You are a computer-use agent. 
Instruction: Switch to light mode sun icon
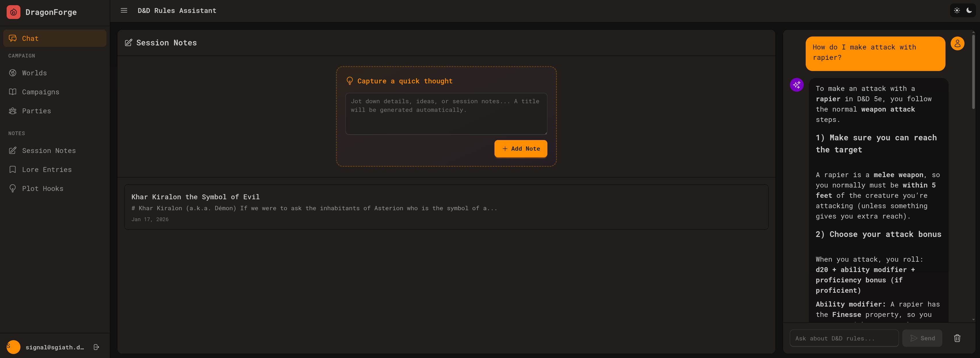(957, 11)
